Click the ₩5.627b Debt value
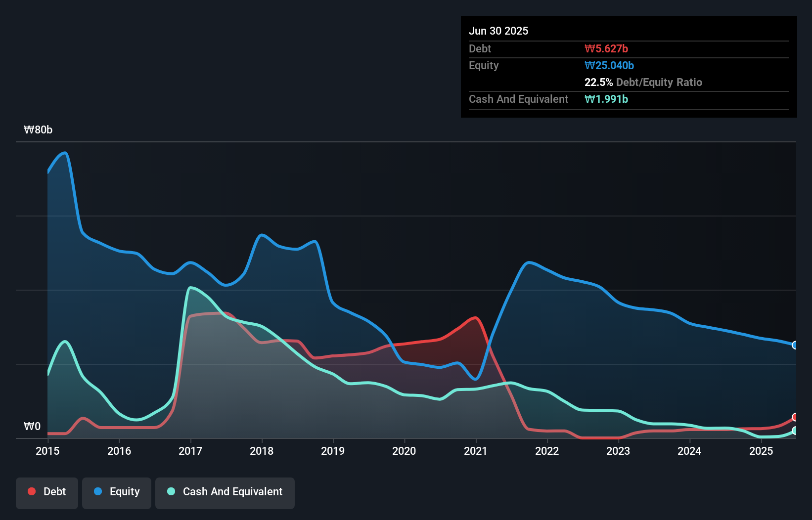This screenshot has height=520, width=812. [x=606, y=48]
